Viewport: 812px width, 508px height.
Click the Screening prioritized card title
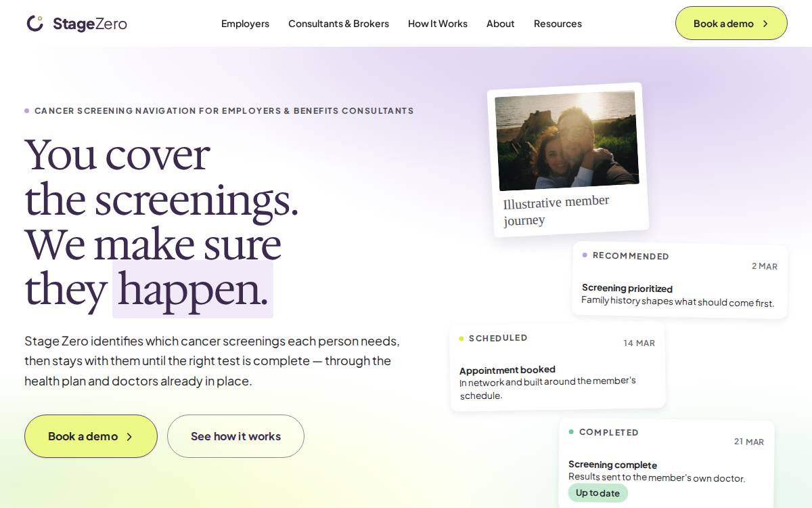(627, 288)
